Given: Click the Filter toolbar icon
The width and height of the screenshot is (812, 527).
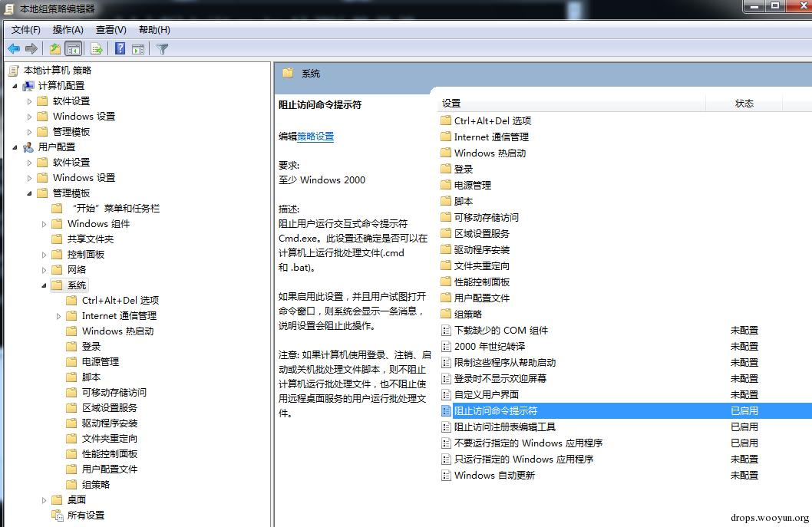Looking at the screenshot, I should [x=161, y=48].
